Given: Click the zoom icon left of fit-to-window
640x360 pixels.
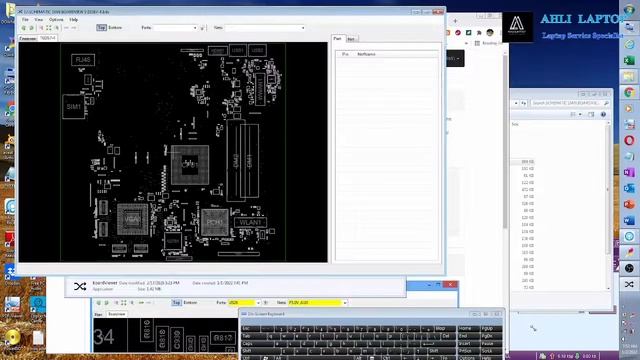Looking at the screenshot, I should pos(41,28).
